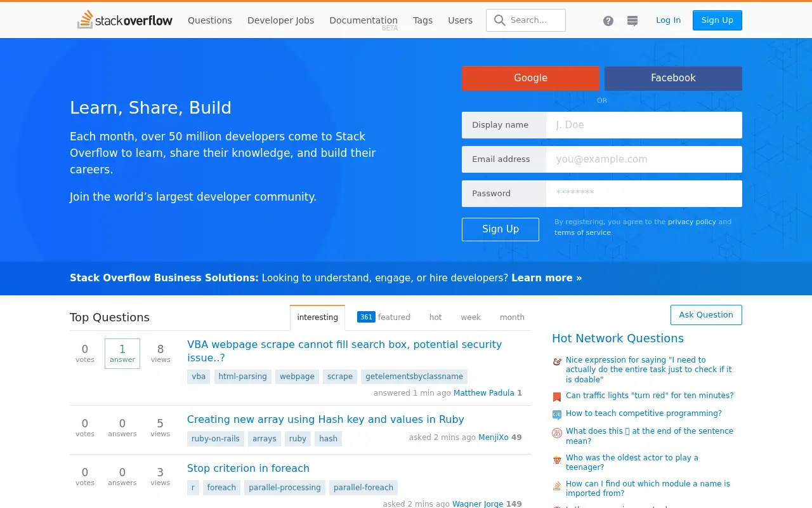This screenshot has height=508, width=812.
Task: Click the Sign Up form submit button
Action: (501, 229)
